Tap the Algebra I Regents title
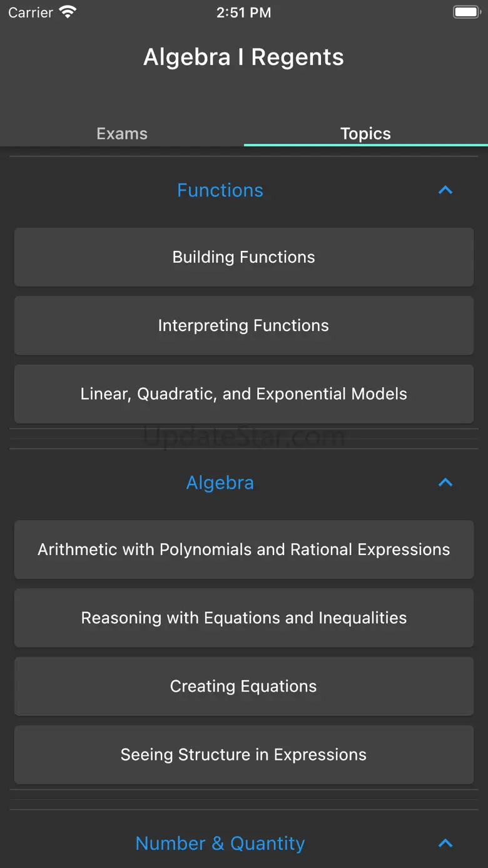Screen dimensions: 488x868 pyautogui.click(x=244, y=57)
